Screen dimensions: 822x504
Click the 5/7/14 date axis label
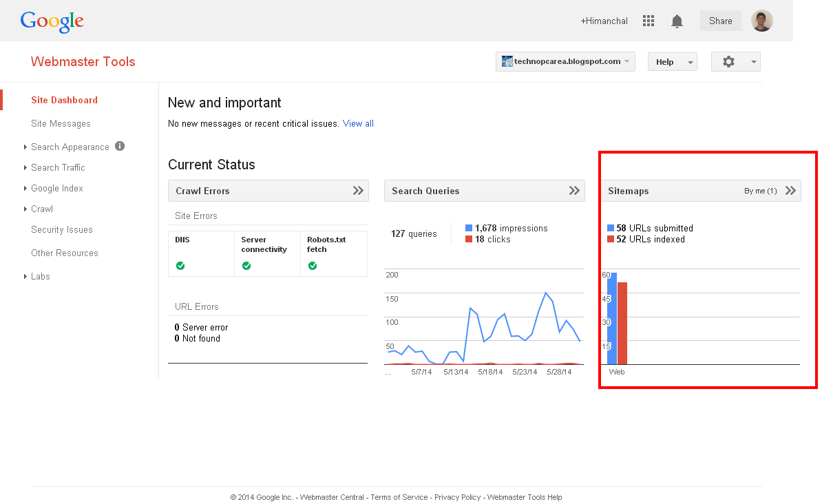421,372
